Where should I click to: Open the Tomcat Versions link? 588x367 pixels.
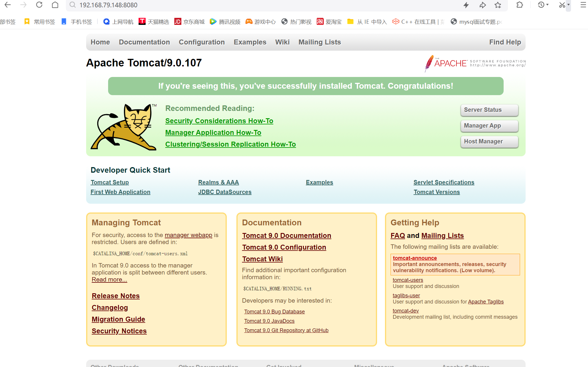[437, 192]
